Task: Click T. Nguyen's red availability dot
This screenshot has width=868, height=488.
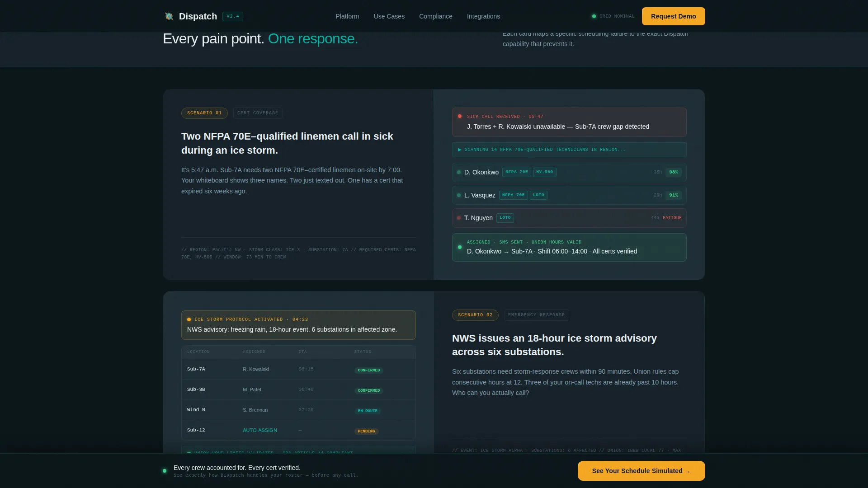Action: point(459,218)
